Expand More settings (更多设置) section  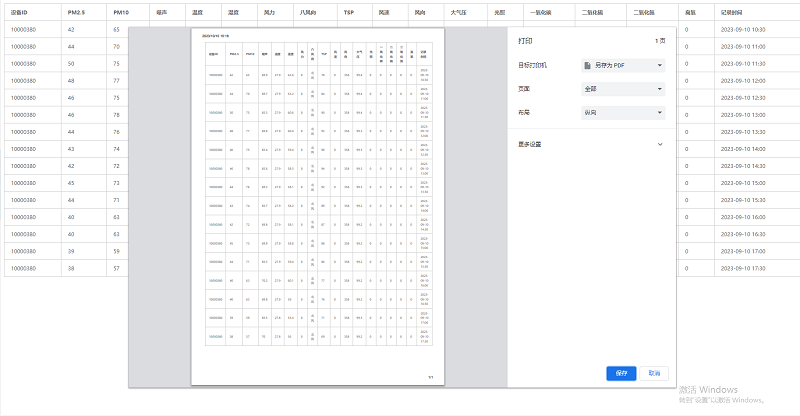[588, 144]
